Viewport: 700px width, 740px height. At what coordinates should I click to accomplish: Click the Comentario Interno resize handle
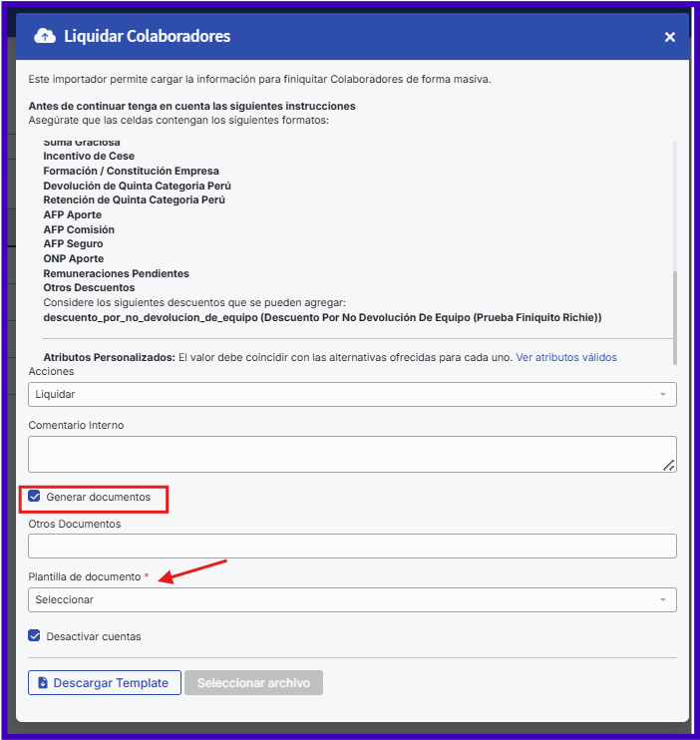668,464
